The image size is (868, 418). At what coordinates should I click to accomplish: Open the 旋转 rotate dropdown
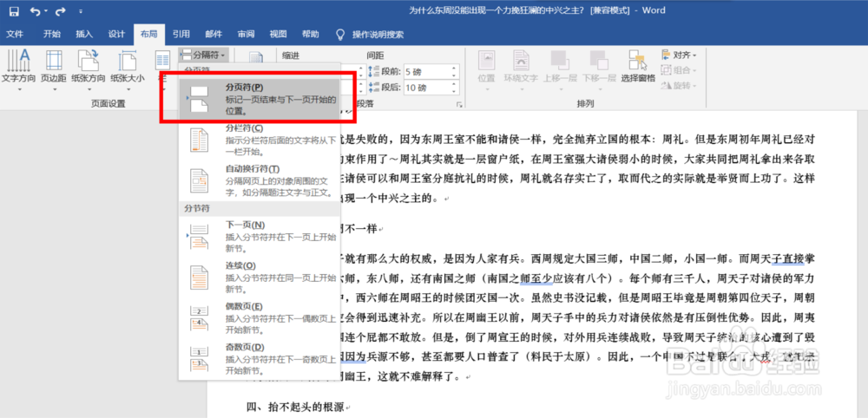point(679,86)
